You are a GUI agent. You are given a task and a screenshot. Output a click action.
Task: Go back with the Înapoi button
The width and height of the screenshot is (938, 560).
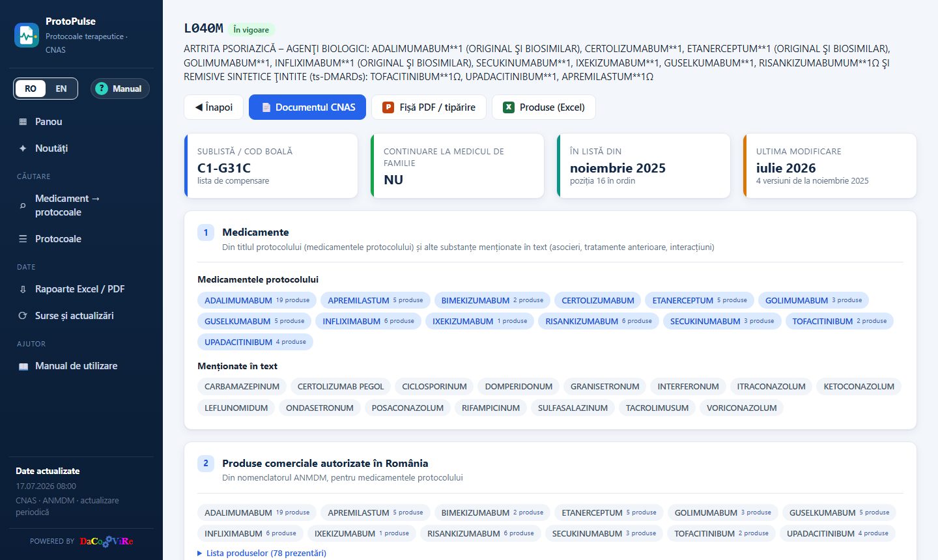[214, 107]
